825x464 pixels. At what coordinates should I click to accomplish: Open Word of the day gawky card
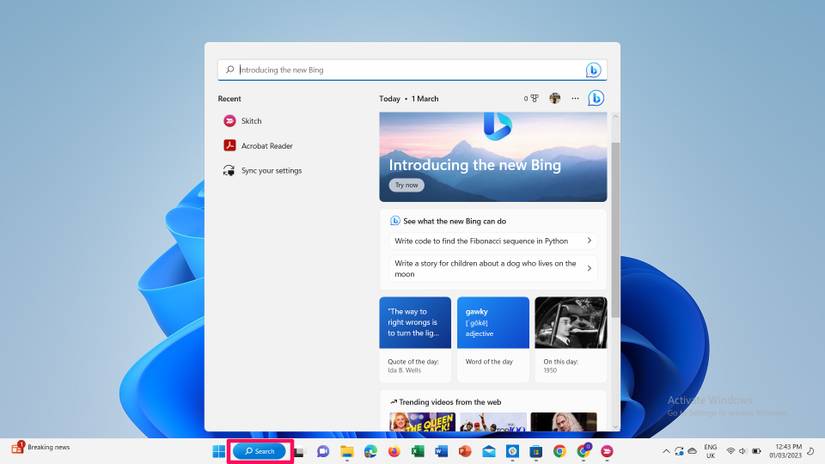[x=493, y=339]
